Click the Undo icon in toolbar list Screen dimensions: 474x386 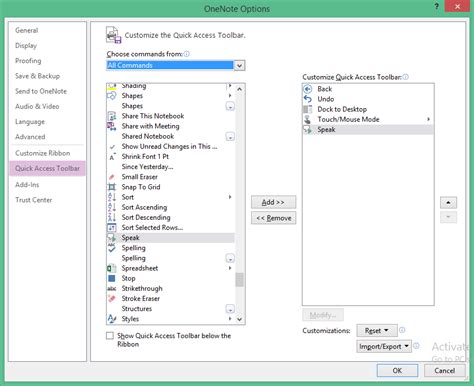pos(308,99)
